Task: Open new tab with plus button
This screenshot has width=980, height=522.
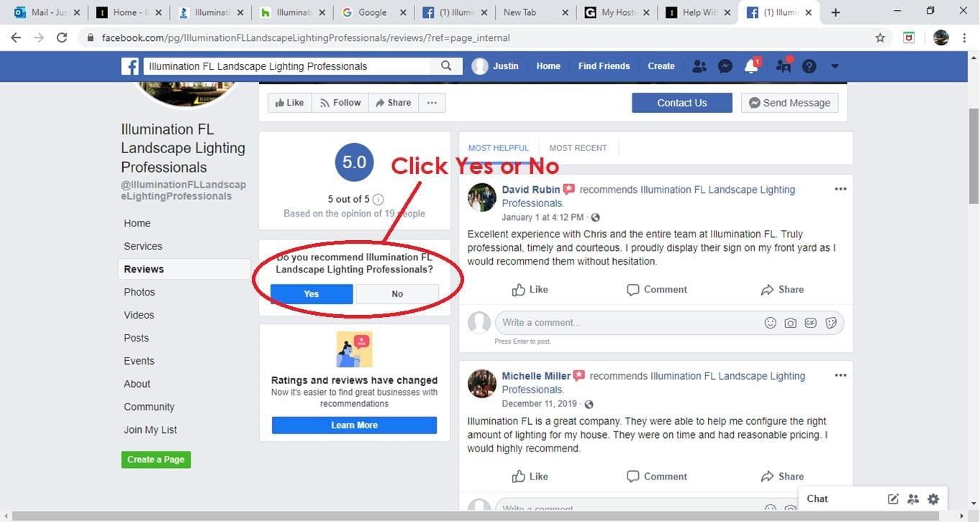Action: (x=835, y=12)
